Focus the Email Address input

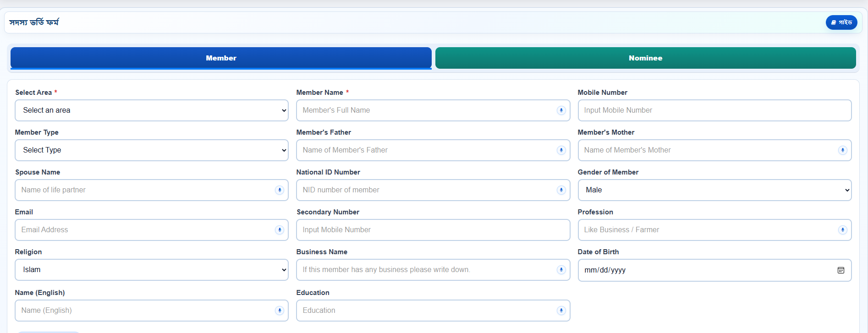click(152, 230)
